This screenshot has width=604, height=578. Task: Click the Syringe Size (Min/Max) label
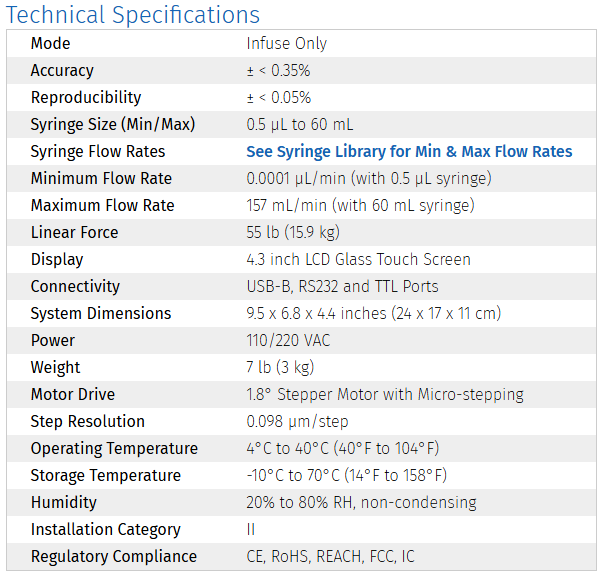click(112, 125)
